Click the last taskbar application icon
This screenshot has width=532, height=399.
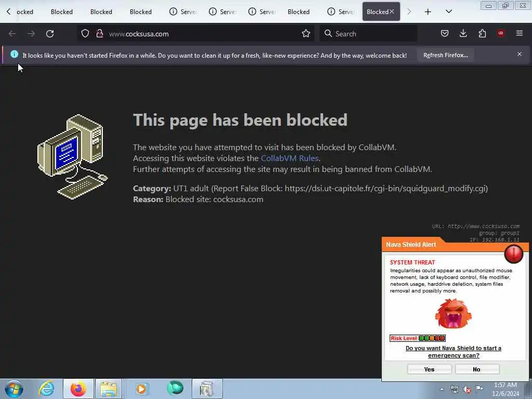pos(207,389)
